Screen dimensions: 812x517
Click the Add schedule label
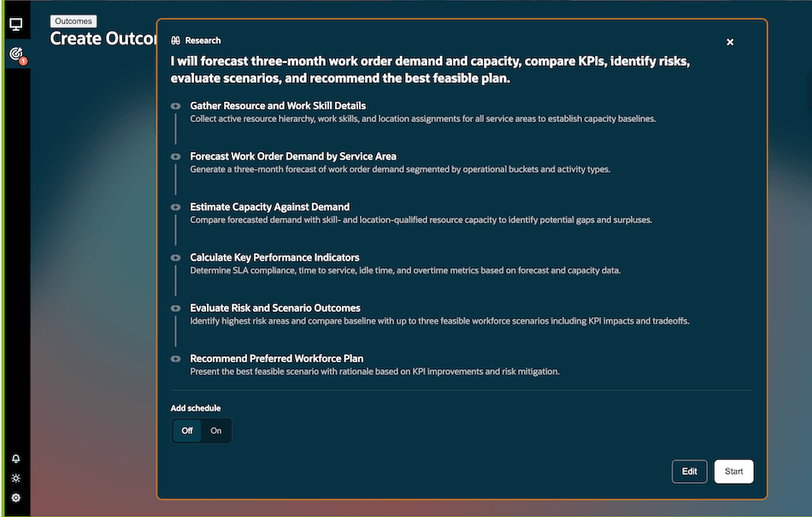(x=195, y=408)
